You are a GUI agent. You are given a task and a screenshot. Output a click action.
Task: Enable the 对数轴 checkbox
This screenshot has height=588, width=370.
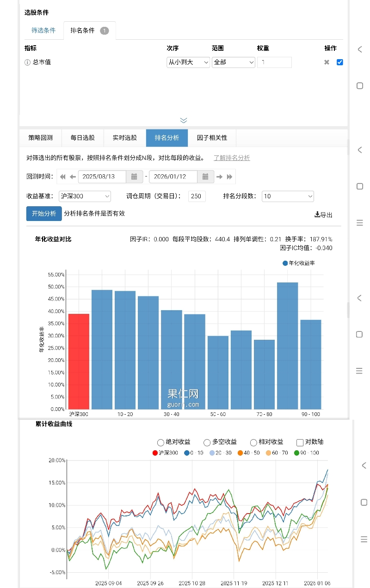(x=300, y=442)
